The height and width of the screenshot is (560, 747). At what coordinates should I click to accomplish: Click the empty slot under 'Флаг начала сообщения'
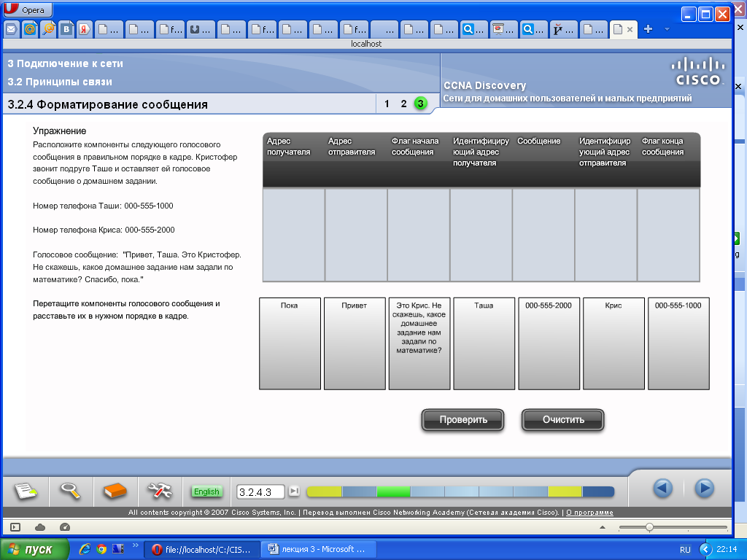pyautogui.click(x=419, y=235)
